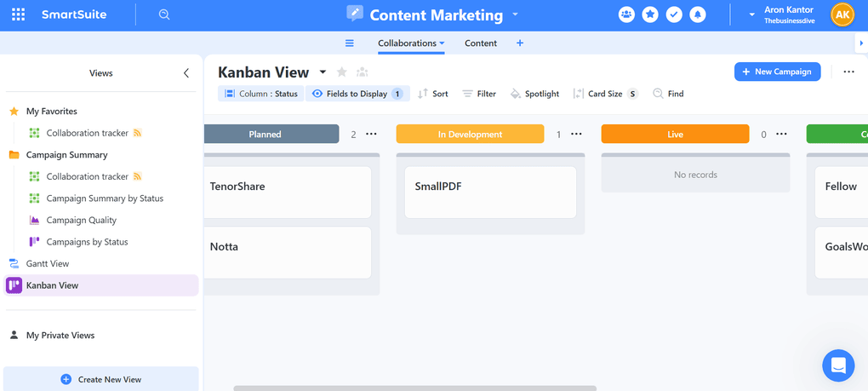
Task: Change Column : Status grouping
Action: point(260,94)
